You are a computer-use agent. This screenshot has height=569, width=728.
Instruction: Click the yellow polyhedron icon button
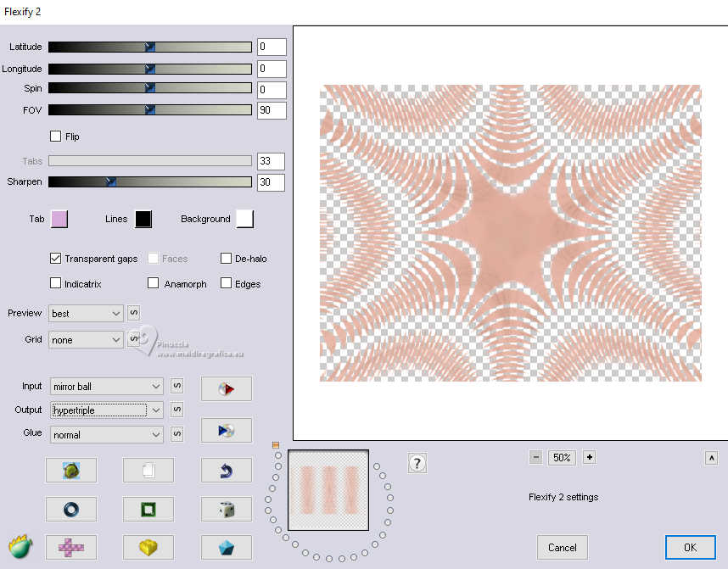[148, 547]
